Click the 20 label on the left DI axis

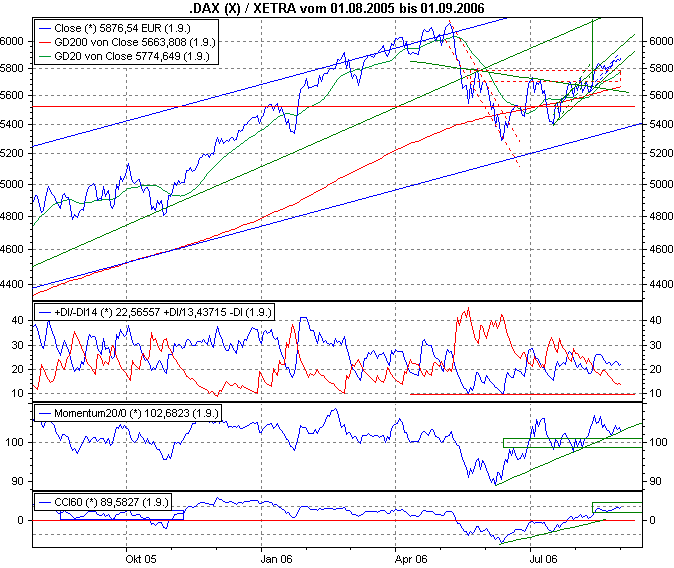17,369
